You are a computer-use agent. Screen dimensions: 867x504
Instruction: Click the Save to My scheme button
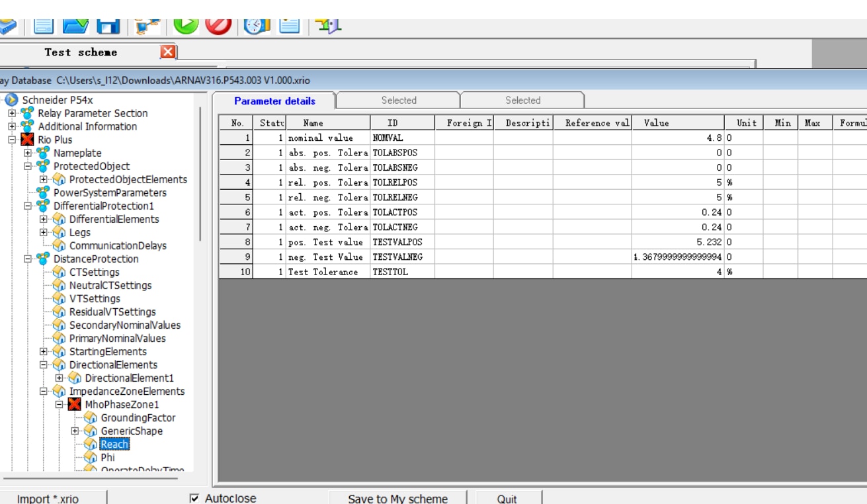(x=398, y=498)
